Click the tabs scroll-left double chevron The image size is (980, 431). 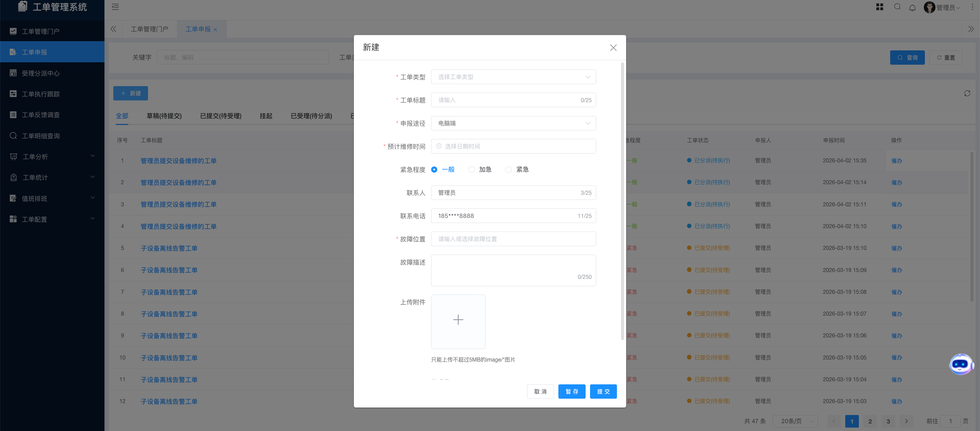click(x=113, y=29)
